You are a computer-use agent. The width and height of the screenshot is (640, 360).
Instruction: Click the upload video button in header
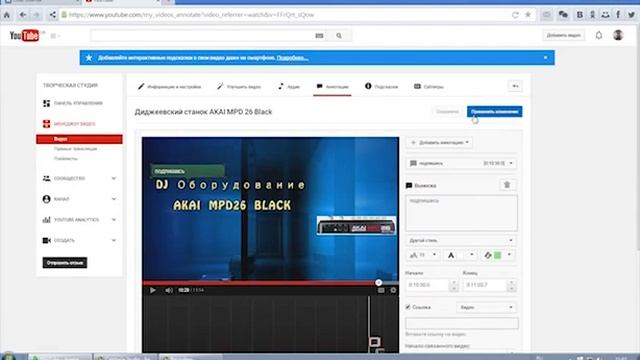click(563, 36)
